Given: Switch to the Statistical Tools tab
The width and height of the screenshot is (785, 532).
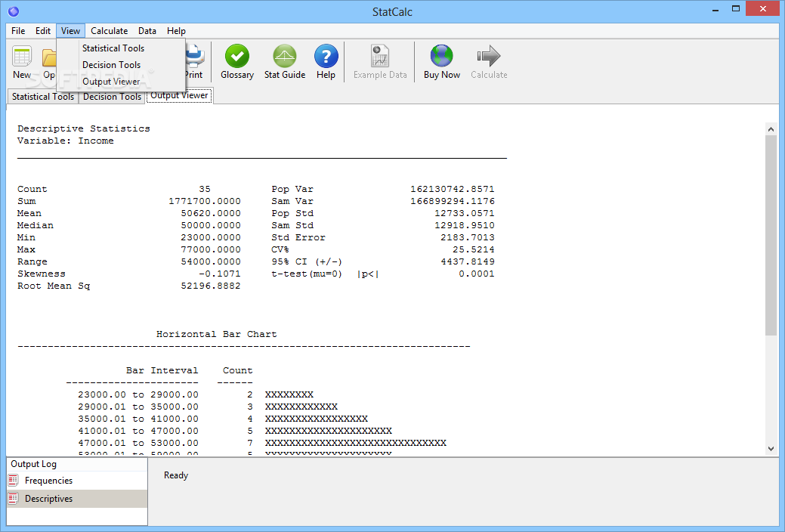Looking at the screenshot, I should point(42,97).
